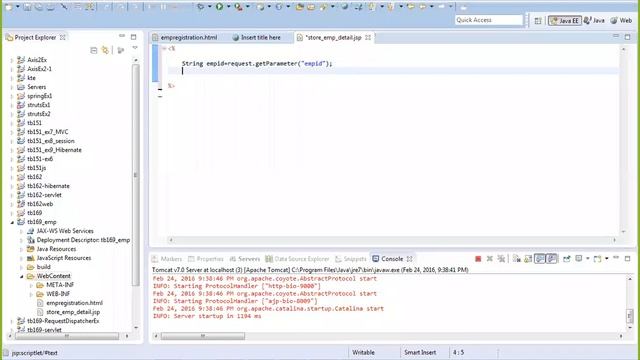This screenshot has height=360, width=640.
Task: Expand the WEB-INF folder
Action: coord(31,294)
